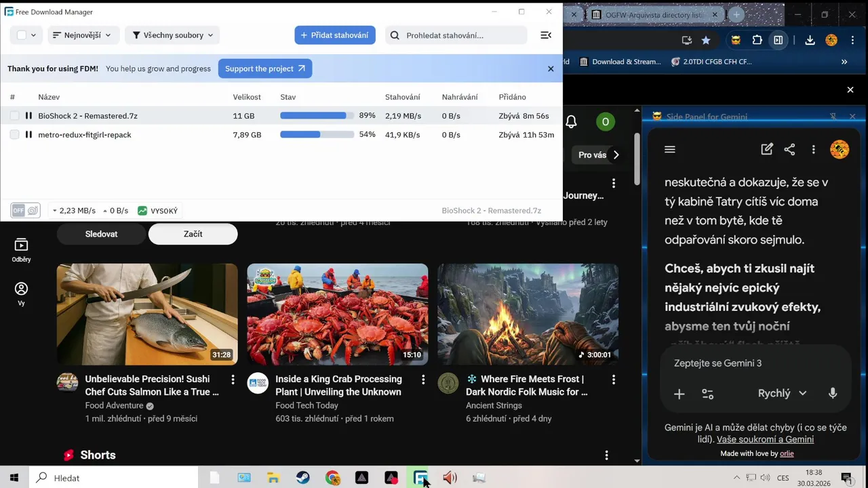Open Where Fire Meets Frost video thumbnail
The width and height of the screenshot is (868, 488).
pyautogui.click(x=528, y=314)
